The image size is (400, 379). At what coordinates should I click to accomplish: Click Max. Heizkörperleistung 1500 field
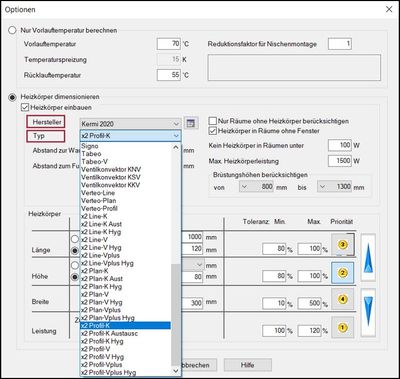tap(340, 161)
